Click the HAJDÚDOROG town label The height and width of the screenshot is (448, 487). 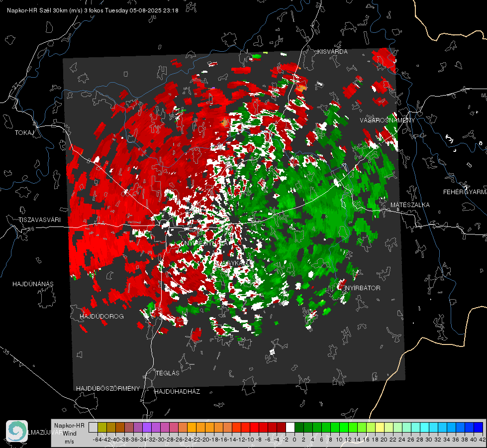pos(101,317)
